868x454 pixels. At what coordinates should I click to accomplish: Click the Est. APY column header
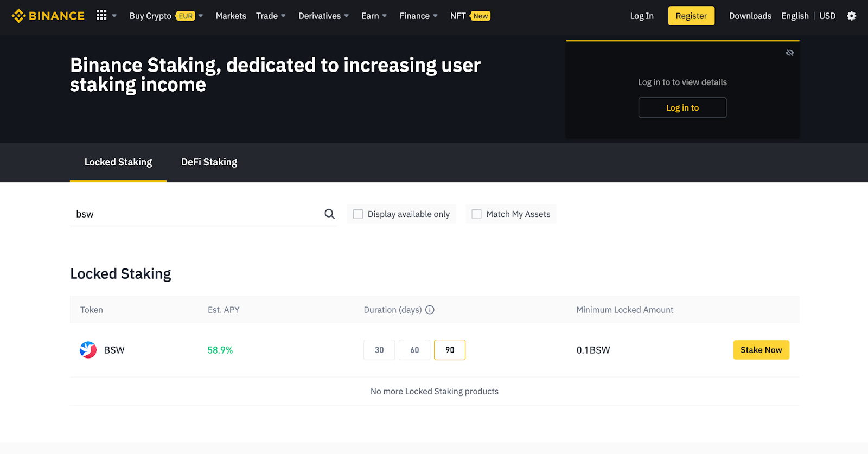(224, 310)
